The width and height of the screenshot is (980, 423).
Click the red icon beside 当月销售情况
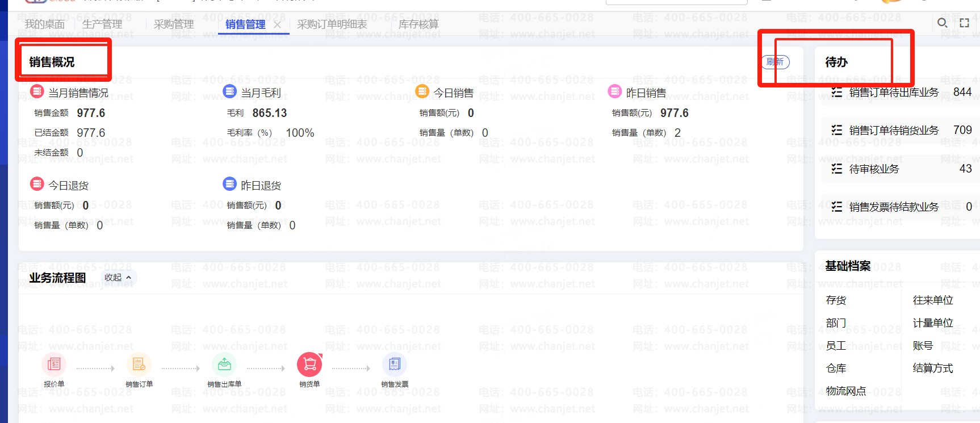[x=37, y=91]
